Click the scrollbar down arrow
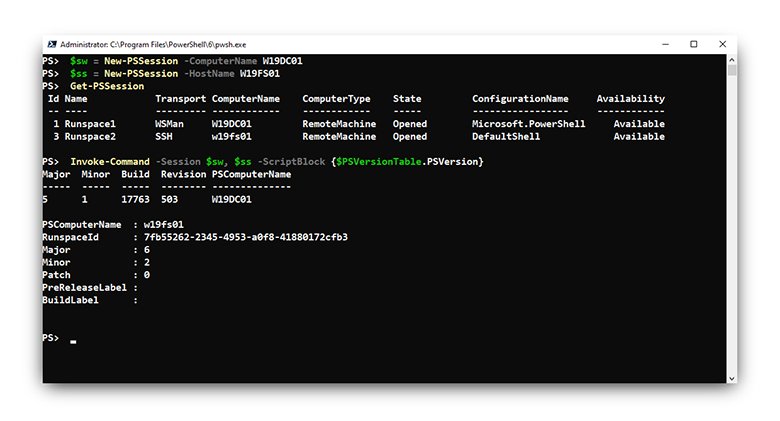This screenshot has width=780, height=421. click(x=732, y=377)
